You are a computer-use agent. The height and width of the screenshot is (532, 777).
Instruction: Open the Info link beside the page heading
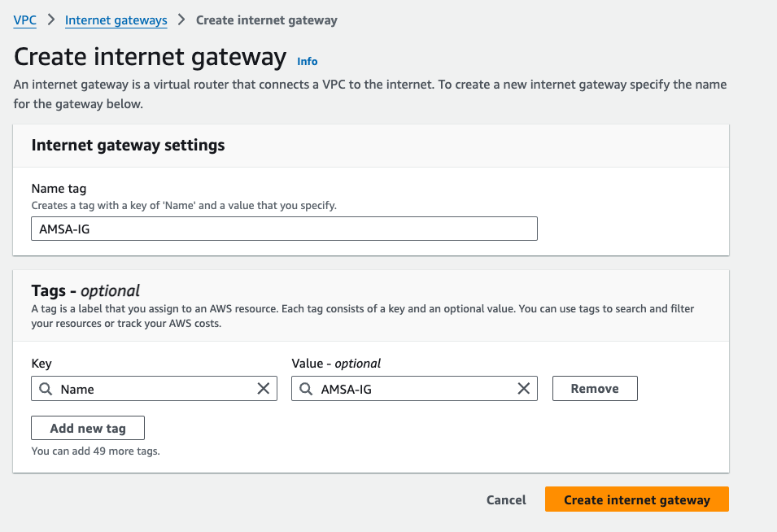[x=308, y=61]
